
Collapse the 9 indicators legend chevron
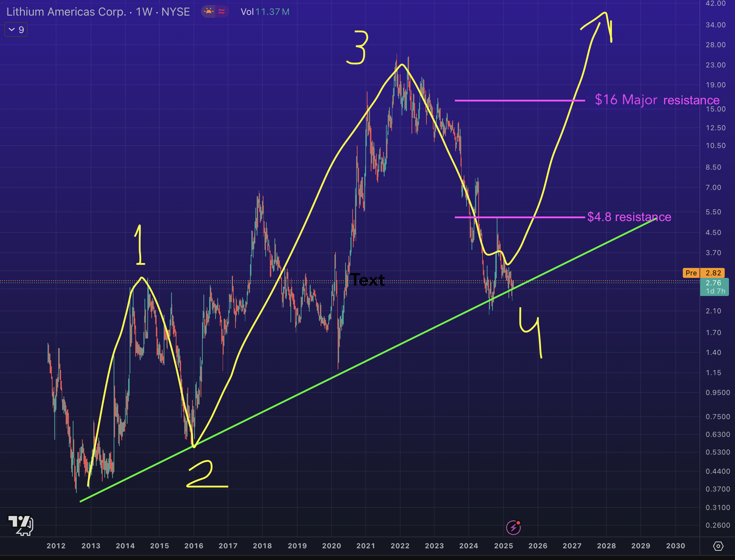point(12,30)
